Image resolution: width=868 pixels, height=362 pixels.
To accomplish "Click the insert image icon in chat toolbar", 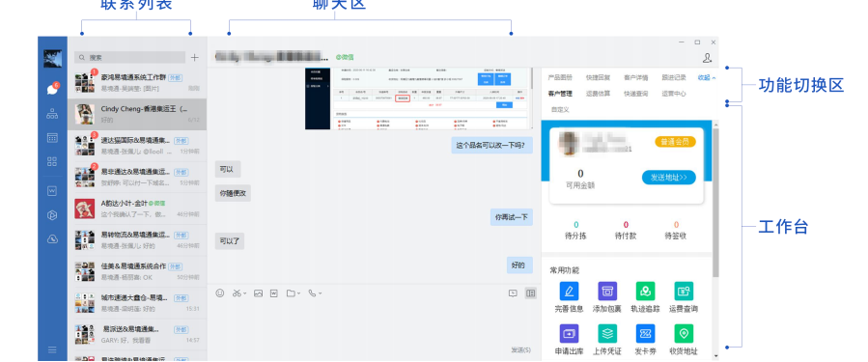I will [x=258, y=293].
